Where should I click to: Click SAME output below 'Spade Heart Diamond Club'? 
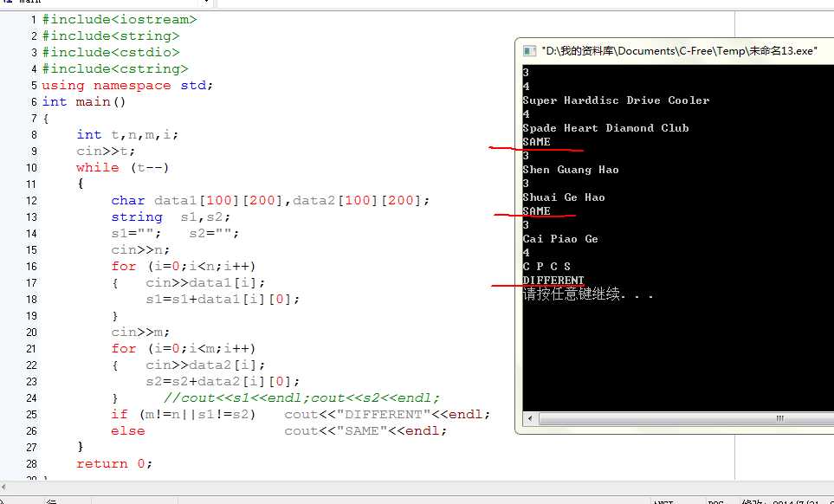[536, 142]
